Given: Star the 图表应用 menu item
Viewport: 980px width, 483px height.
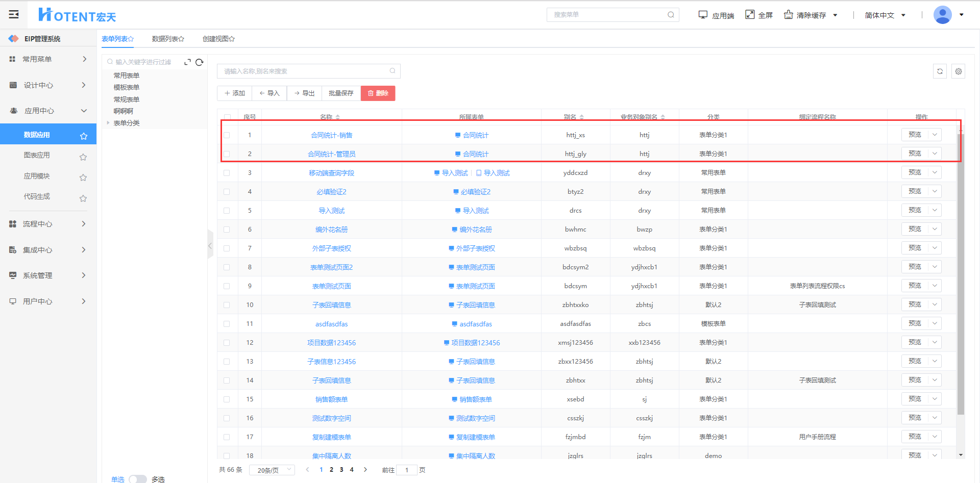Looking at the screenshot, I should pyautogui.click(x=83, y=157).
